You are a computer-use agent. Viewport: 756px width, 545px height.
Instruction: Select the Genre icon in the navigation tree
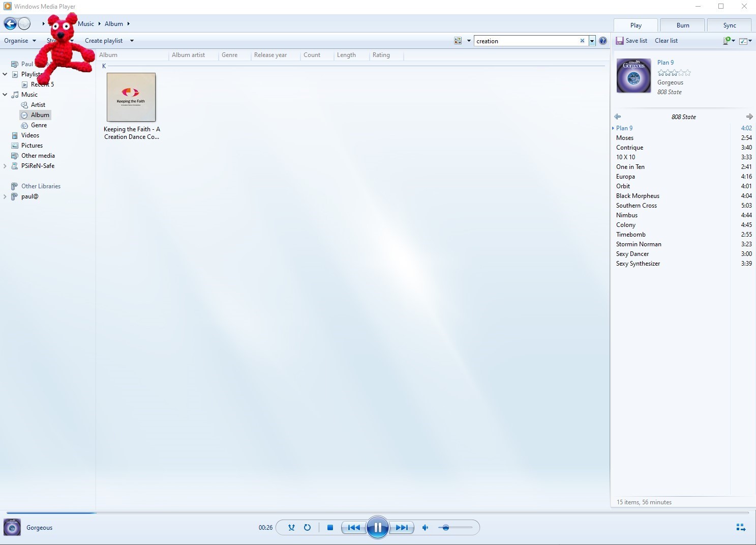(24, 125)
